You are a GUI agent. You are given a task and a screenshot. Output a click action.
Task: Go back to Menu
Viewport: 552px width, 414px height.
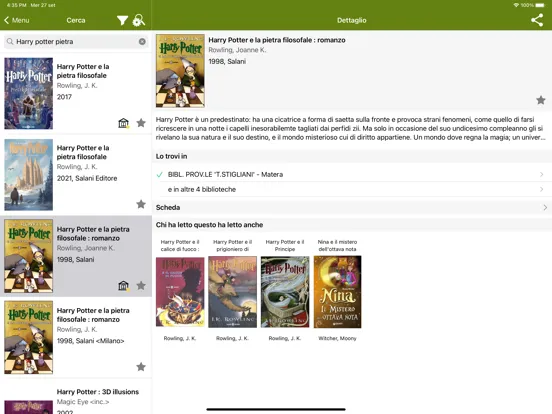click(x=17, y=20)
